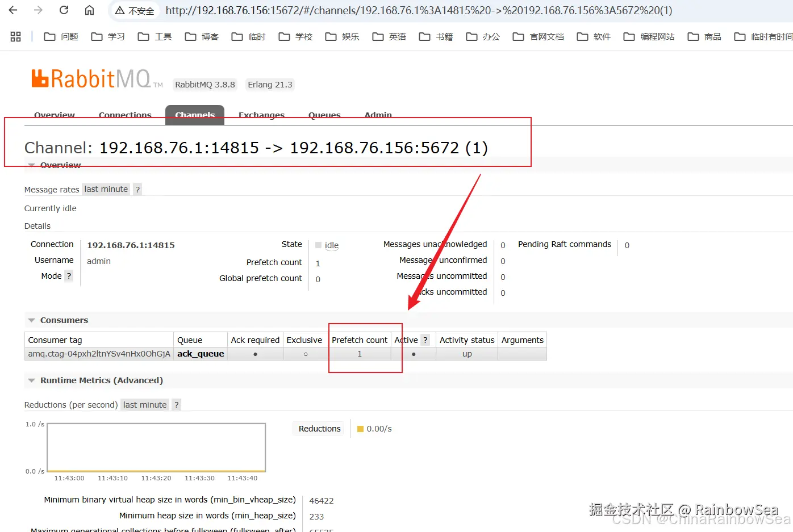Viewport: 793px width, 532px height.
Task: Click help icon next to Mode
Action: click(x=69, y=276)
